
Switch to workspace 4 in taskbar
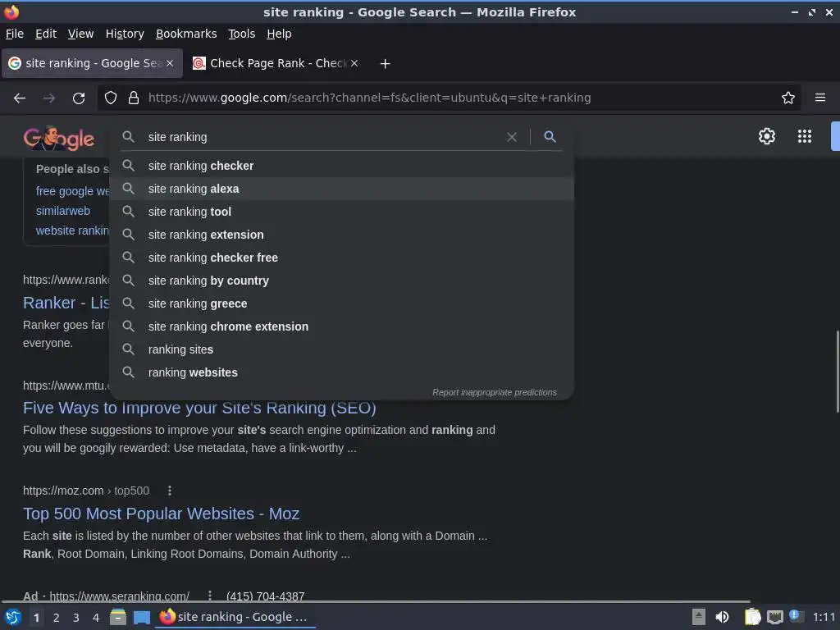[96, 618]
